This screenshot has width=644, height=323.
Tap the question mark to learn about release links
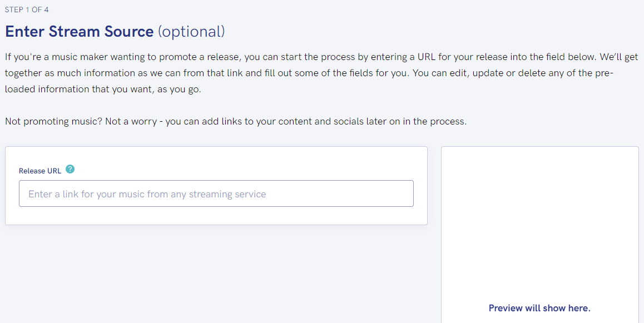(x=70, y=169)
